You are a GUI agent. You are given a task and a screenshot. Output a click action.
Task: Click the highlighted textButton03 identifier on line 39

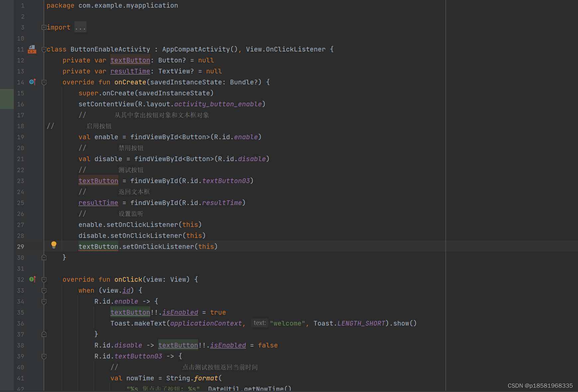point(138,356)
